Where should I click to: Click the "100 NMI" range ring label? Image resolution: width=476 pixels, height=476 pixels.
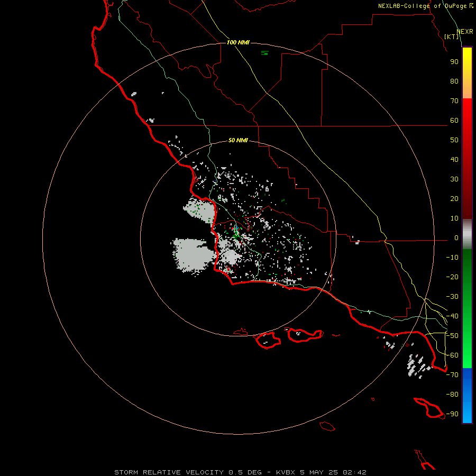[238, 42]
